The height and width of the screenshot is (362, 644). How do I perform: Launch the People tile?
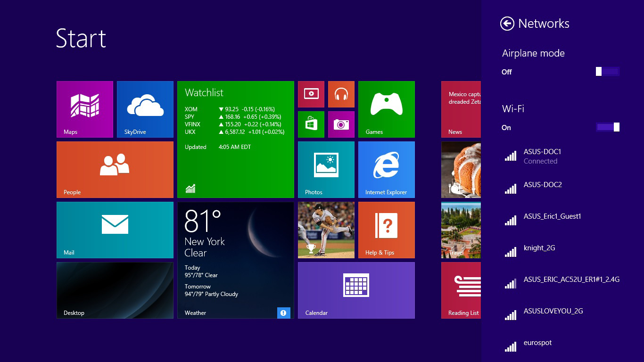click(x=115, y=170)
